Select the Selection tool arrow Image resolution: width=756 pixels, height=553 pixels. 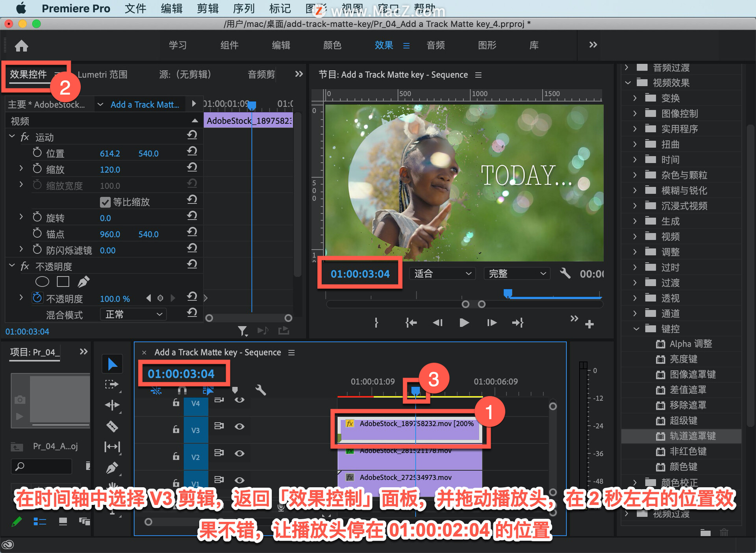click(112, 364)
